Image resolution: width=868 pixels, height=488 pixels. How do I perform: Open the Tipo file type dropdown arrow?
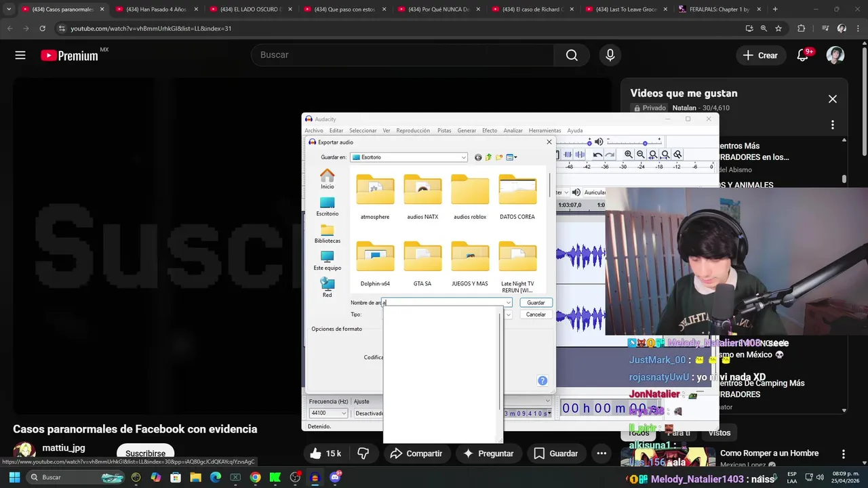coord(508,314)
